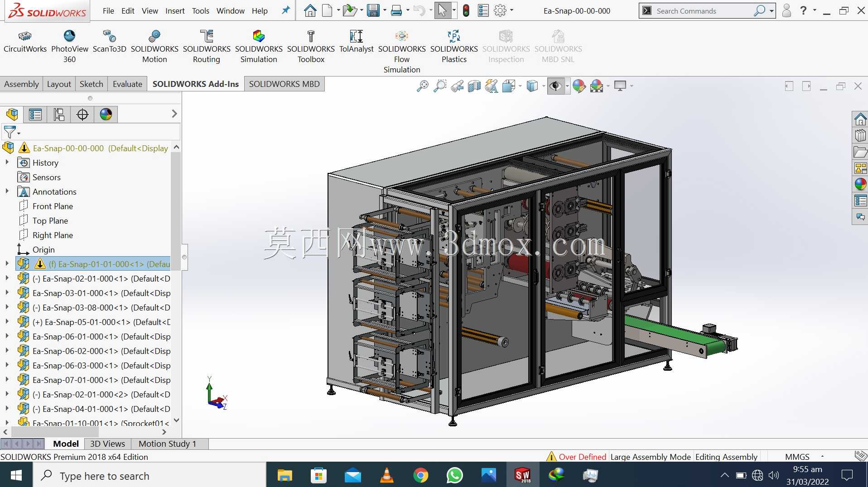Viewport: 868px width, 487px height.
Task: Open PhotoView 360 add-in
Action: click(69, 47)
